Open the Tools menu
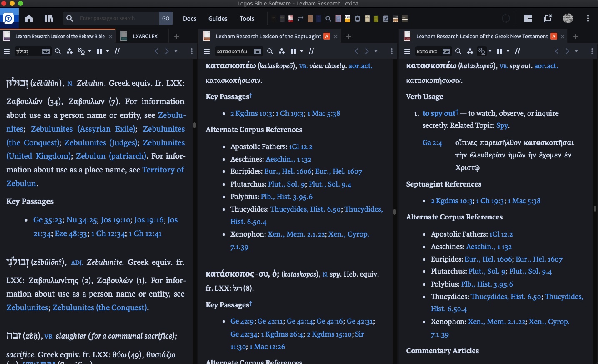This screenshot has width=598, height=364. point(247,18)
